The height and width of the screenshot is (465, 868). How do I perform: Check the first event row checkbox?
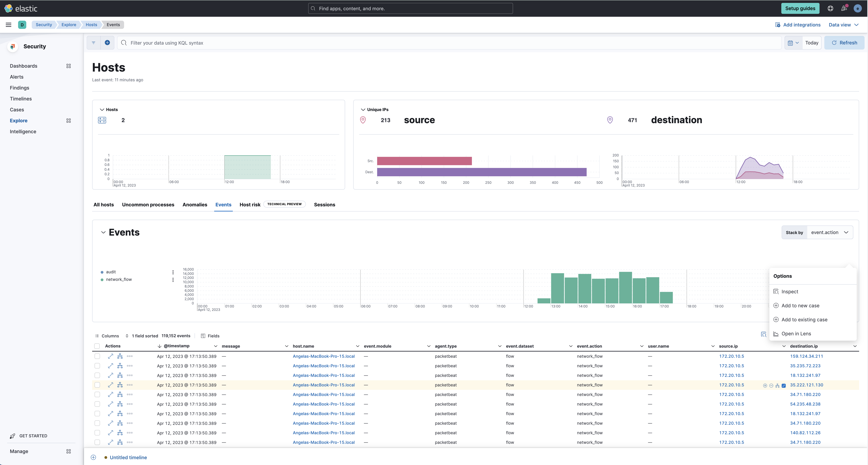point(97,356)
